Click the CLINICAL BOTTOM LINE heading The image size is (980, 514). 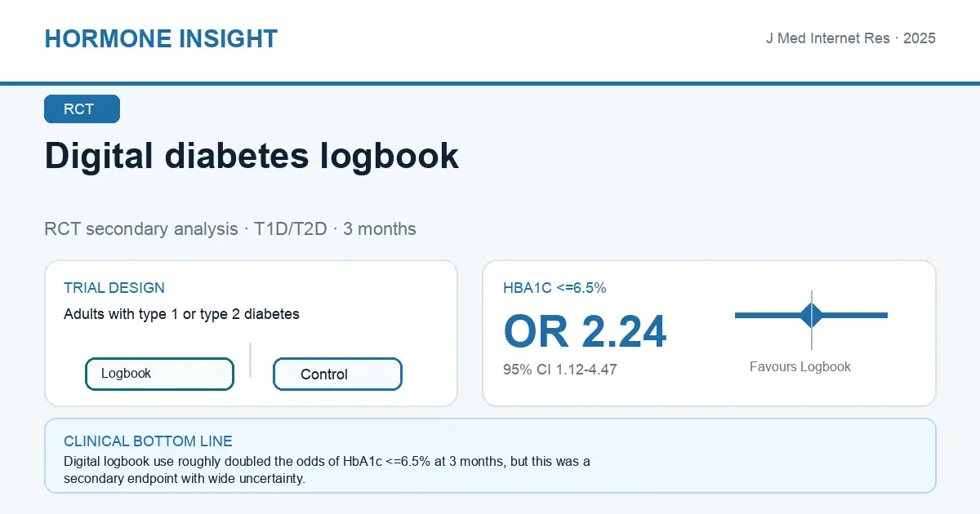(148, 441)
